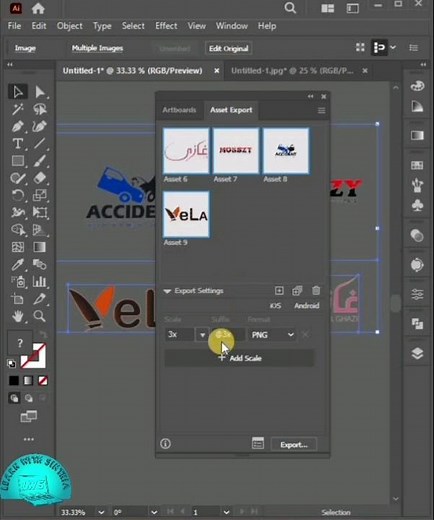The height and width of the screenshot is (520, 434).
Task: Select the Asset 7 thumbnail
Action: 236,151
